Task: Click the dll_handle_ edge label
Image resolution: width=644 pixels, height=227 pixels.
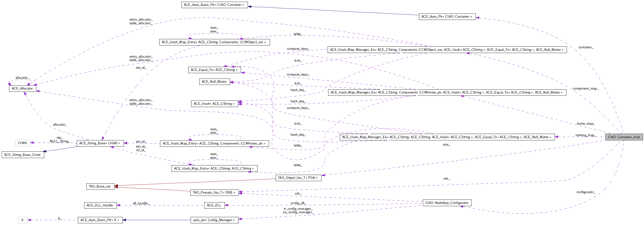Action: pyautogui.click(x=141, y=203)
